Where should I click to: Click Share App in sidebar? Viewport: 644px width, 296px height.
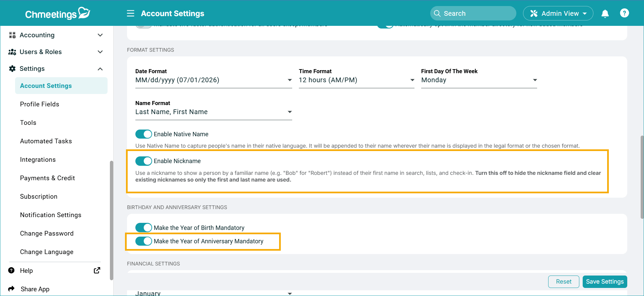tap(35, 289)
